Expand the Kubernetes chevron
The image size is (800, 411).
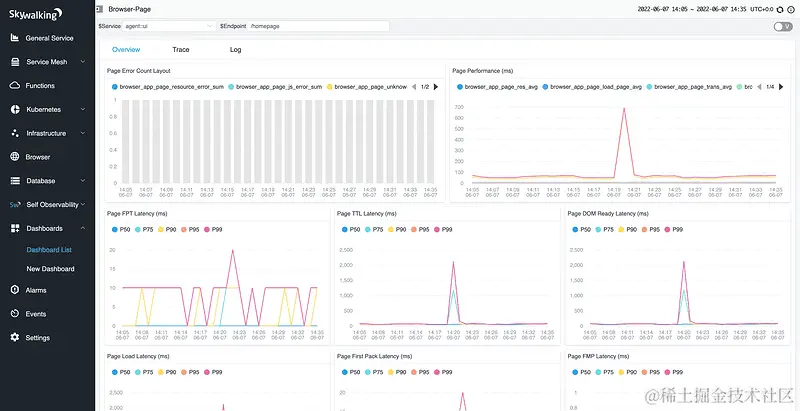coord(83,109)
